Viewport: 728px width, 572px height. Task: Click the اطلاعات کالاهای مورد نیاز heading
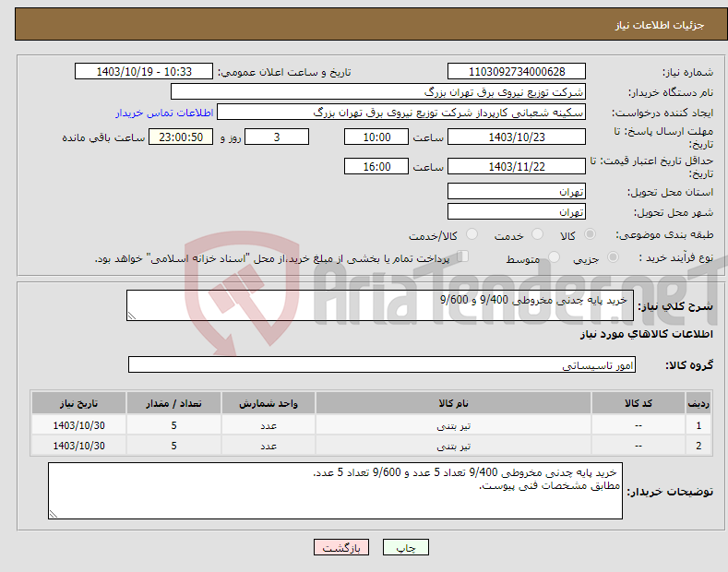[x=646, y=334]
